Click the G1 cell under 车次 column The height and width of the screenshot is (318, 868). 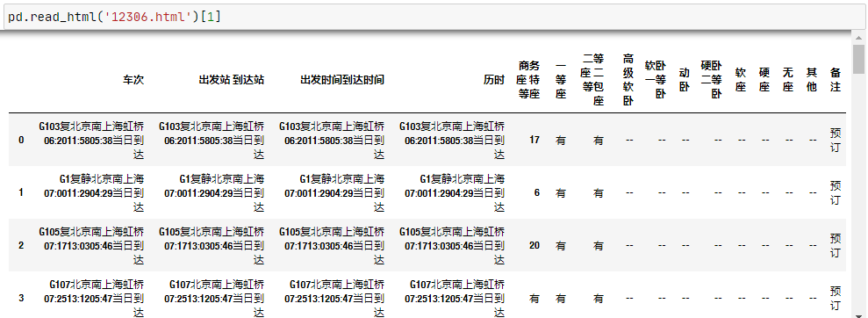click(94, 192)
